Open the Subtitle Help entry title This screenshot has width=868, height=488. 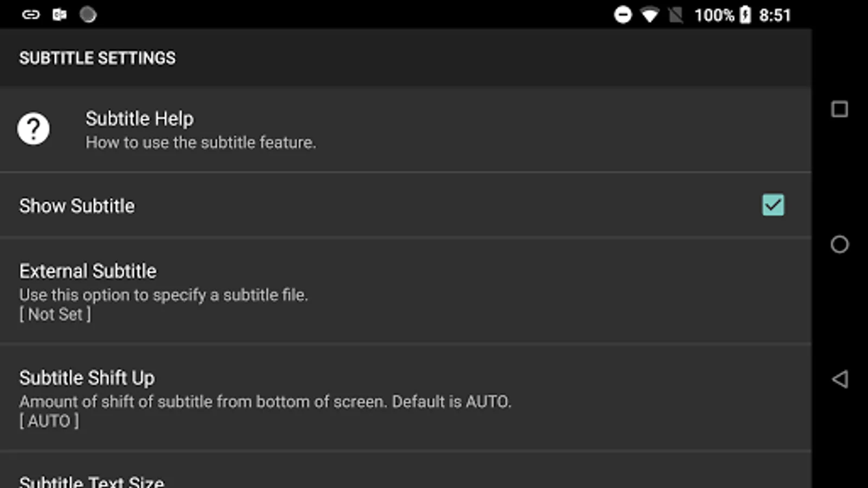click(139, 119)
